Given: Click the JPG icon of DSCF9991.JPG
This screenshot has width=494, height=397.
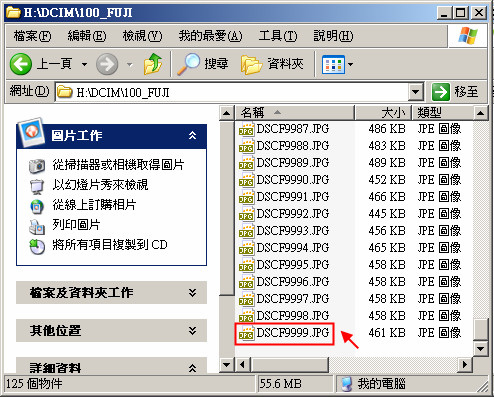Looking at the screenshot, I should (x=246, y=197).
